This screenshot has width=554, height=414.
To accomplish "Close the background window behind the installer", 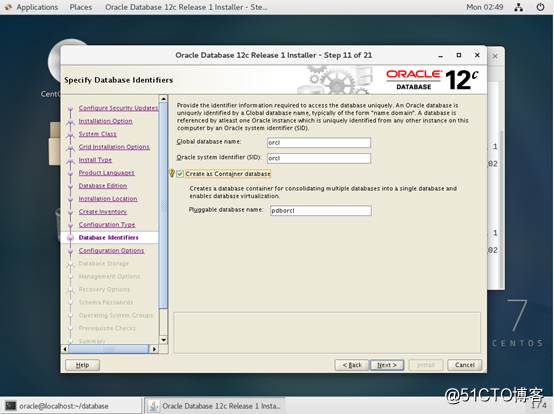I will (x=495, y=56).
